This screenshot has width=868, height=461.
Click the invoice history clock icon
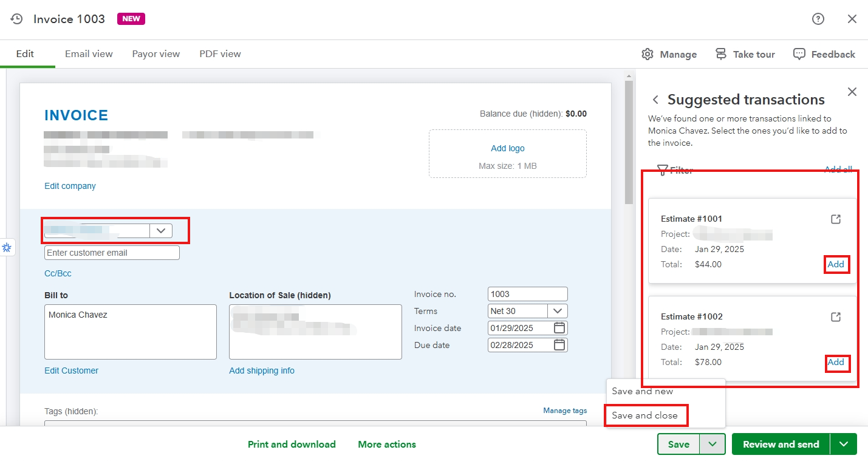click(17, 19)
